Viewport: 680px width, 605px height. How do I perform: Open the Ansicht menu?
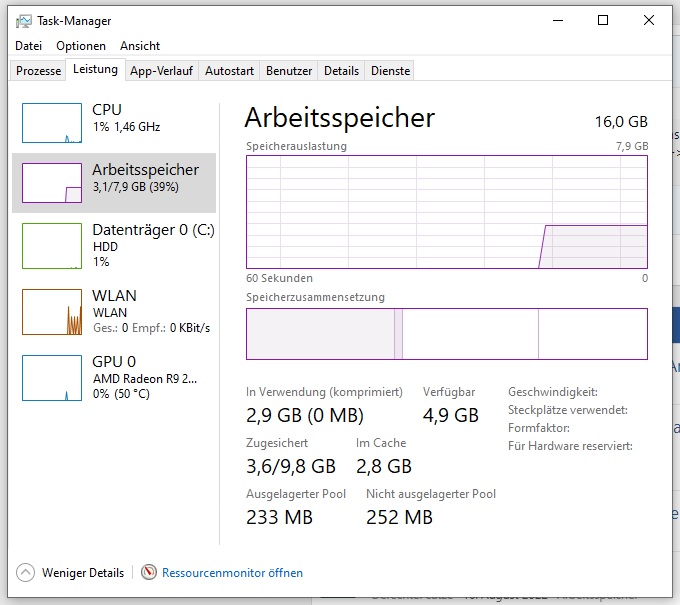point(140,46)
